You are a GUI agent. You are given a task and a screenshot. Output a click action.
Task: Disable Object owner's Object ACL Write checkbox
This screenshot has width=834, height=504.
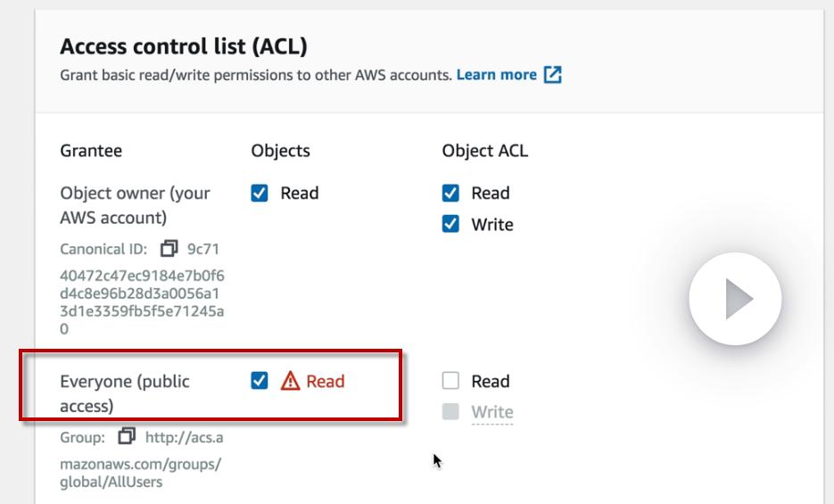click(450, 224)
